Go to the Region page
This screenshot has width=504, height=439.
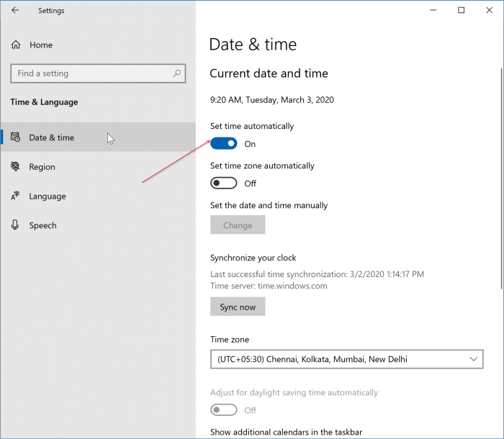(98, 166)
